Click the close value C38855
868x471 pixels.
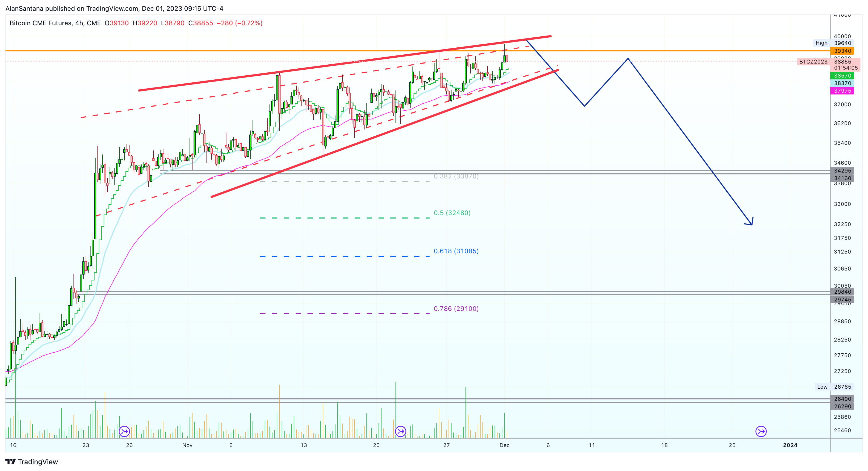tap(201, 23)
